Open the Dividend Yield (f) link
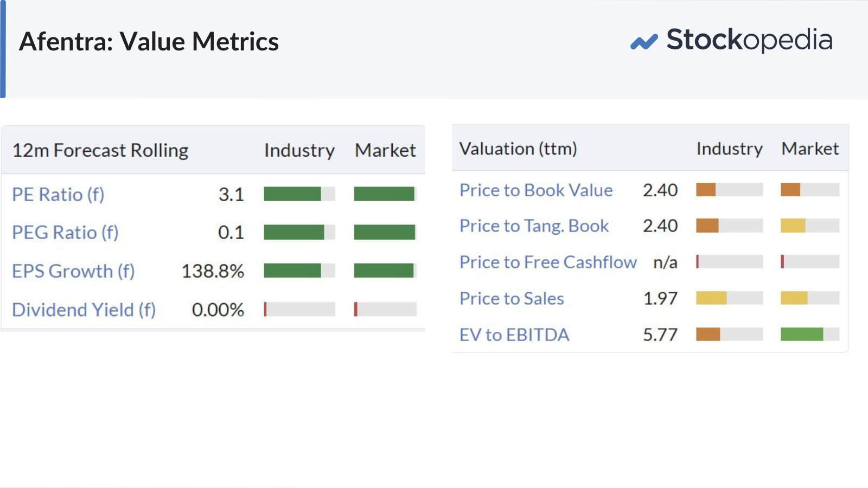Screen dimensions: 868x488 point(84,310)
